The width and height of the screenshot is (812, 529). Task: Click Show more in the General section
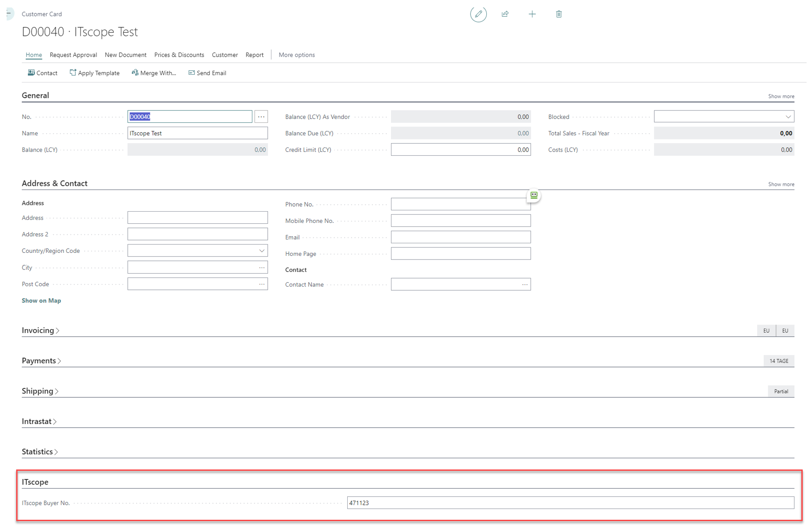[781, 96]
